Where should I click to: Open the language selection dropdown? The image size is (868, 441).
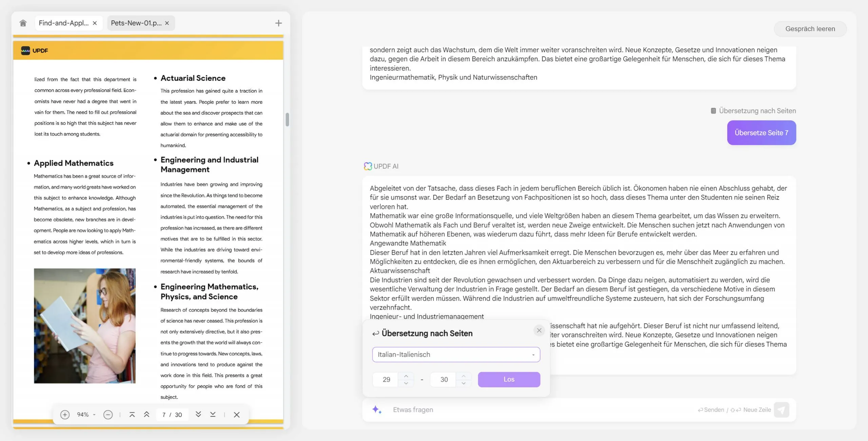(x=455, y=354)
